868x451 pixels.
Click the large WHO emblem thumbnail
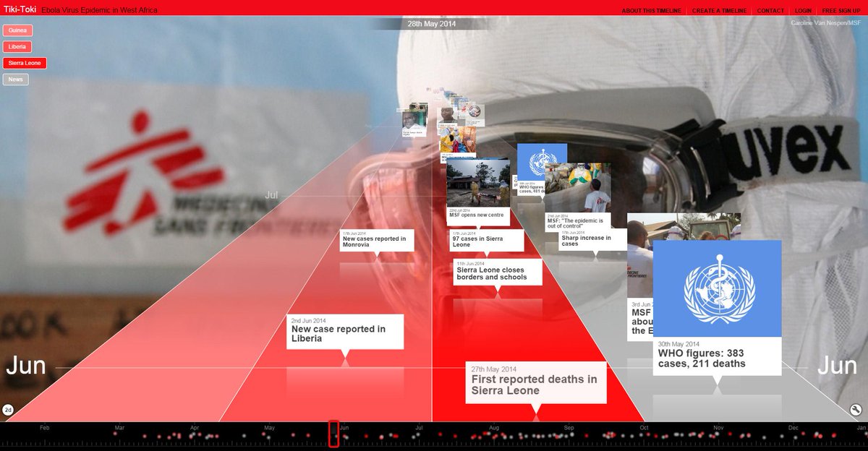(x=717, y=288)
